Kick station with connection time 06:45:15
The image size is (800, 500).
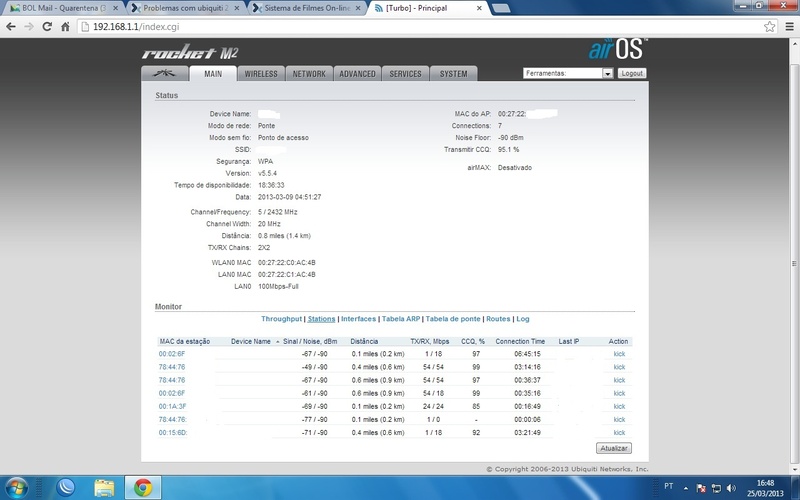click(619, 354)
